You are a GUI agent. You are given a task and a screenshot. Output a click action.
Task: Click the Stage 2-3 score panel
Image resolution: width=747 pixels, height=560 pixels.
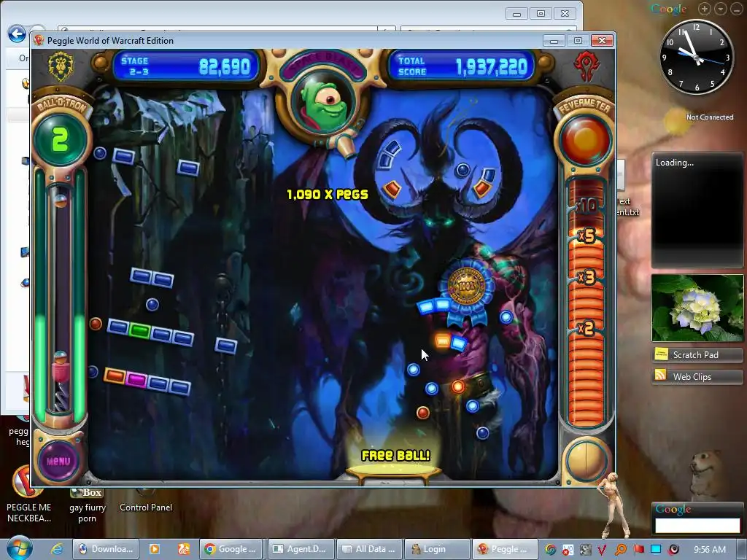(x=186, y=66)
